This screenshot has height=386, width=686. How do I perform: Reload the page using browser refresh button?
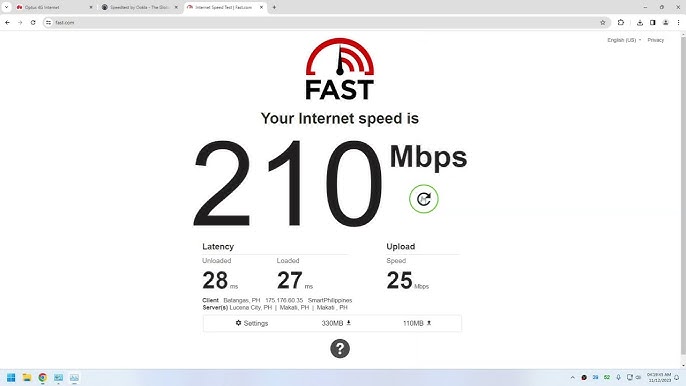click(33, 22)
